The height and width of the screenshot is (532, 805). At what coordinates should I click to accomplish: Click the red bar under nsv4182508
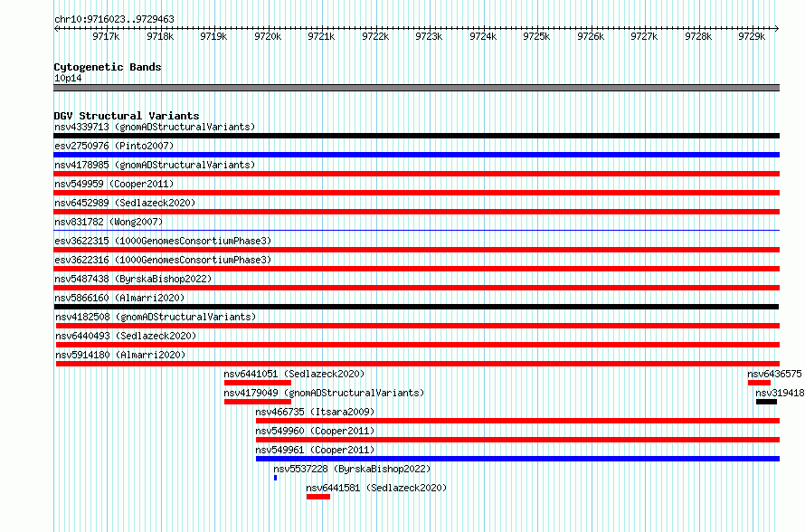point(418,326)
